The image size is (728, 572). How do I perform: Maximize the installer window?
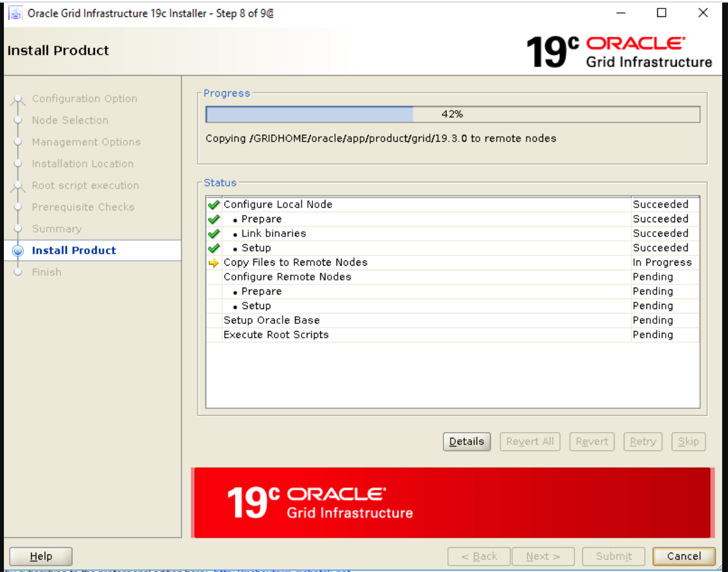[662, 13]
